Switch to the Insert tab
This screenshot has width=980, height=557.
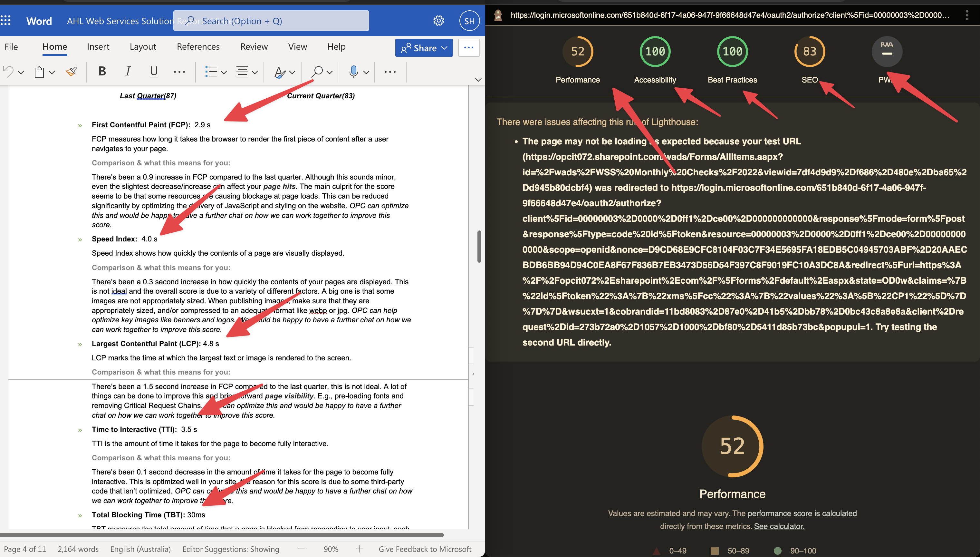(x=98, y=47)
